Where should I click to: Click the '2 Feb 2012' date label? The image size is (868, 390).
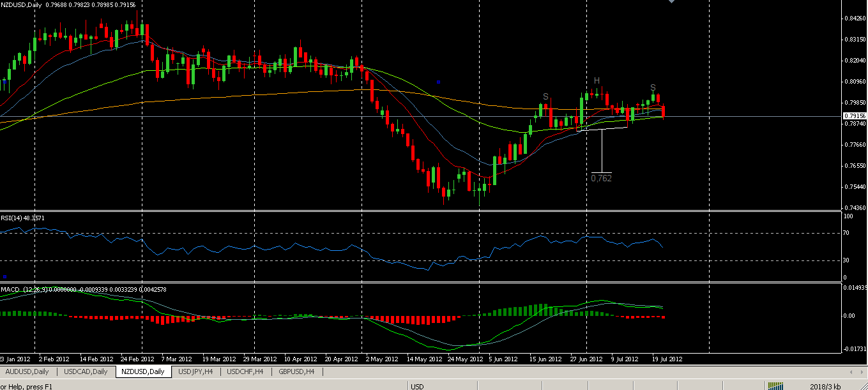(x=54, y=359)
